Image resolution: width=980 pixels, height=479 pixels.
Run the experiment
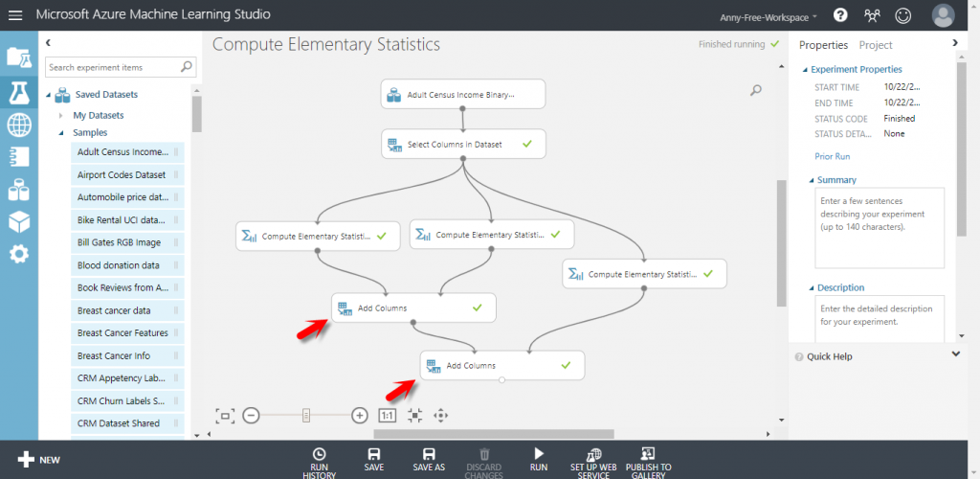(539, 460)
